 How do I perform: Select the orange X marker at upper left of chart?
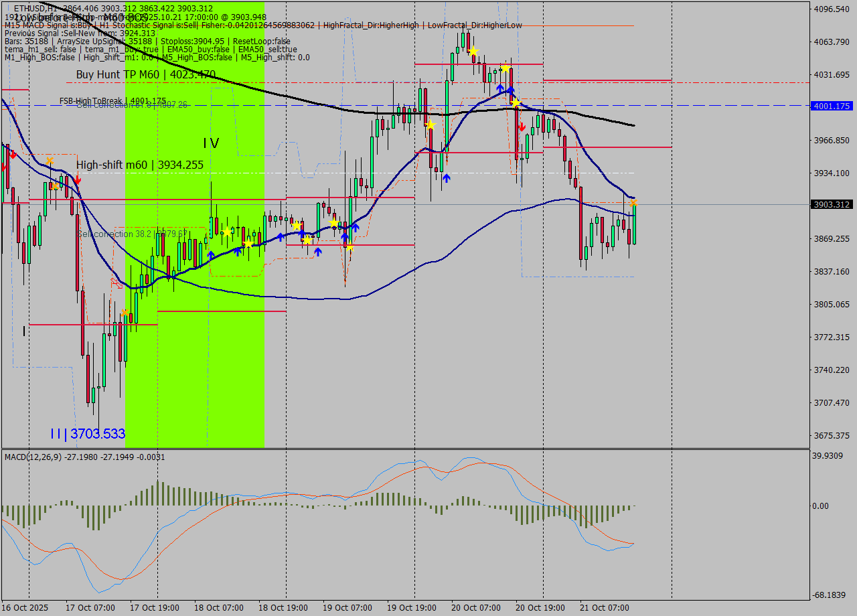[x=50, y=161]
